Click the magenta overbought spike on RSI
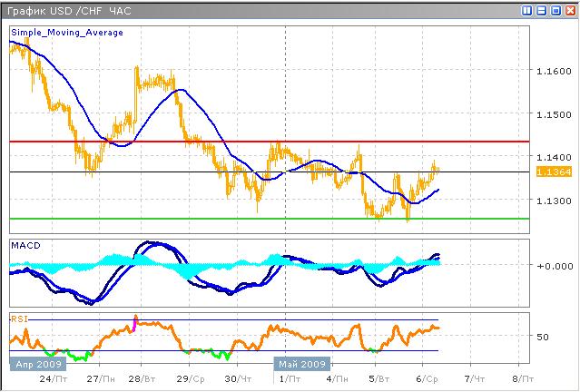Image resolution: width=580 pixels, height=392 pixels. [x=135, y=322]
